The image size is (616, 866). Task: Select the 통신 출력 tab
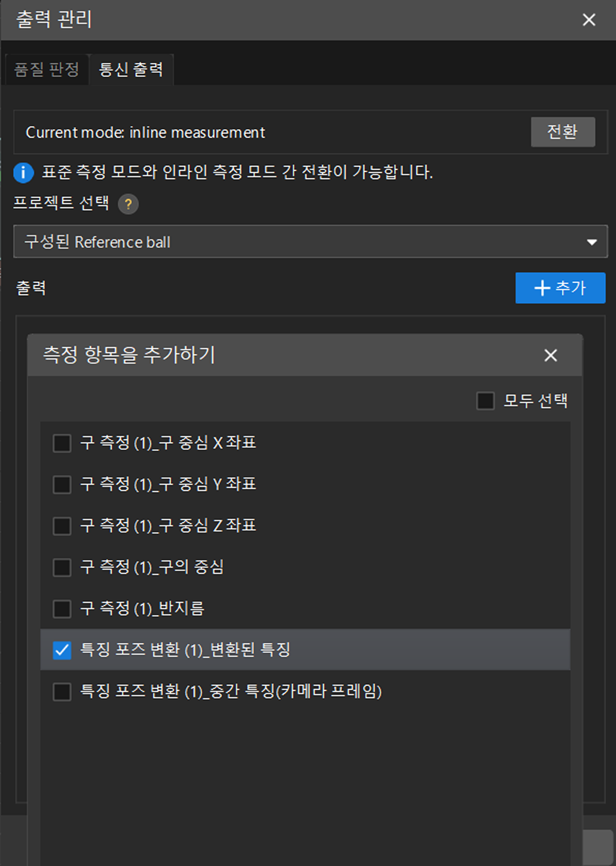click(131, 69)
